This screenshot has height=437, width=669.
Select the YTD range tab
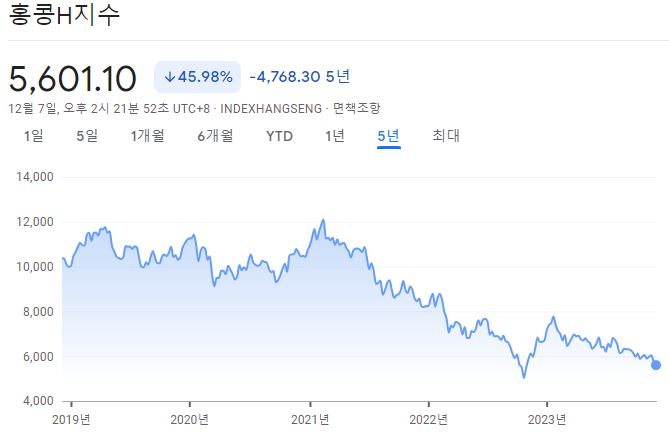coord(279,136)
